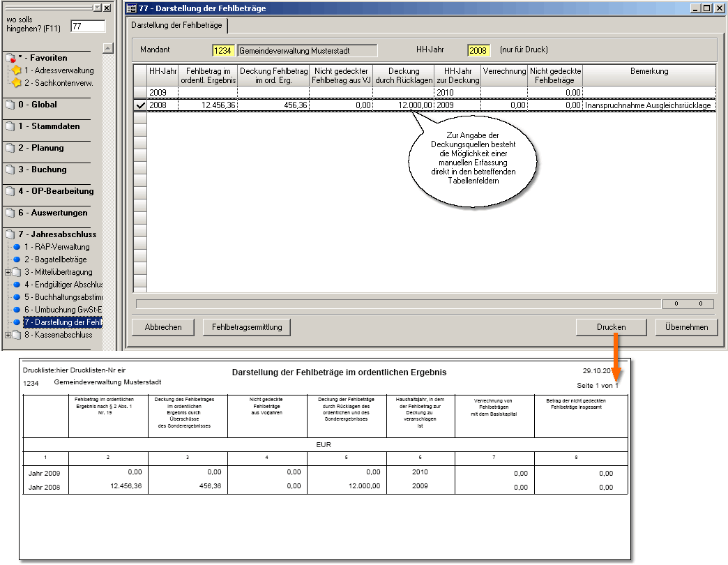
Task: Select the Darstellung der Fehlbeträge tab
Action: tap(177, 25)
